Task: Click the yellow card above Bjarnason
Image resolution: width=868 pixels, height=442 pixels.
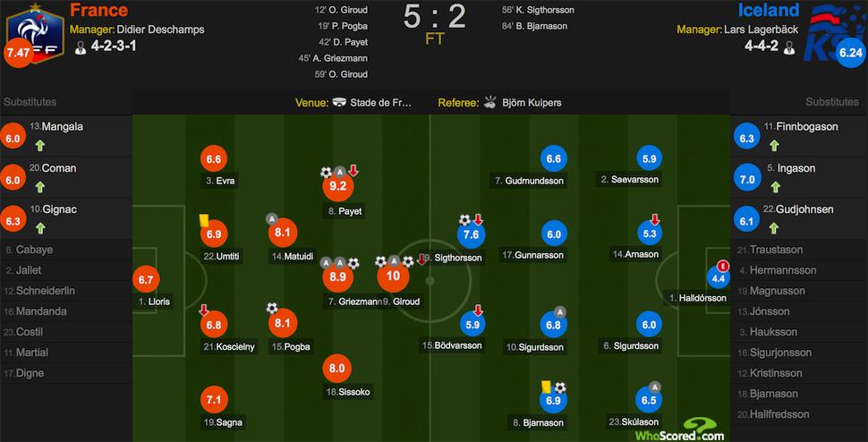Action: [545, 387]
